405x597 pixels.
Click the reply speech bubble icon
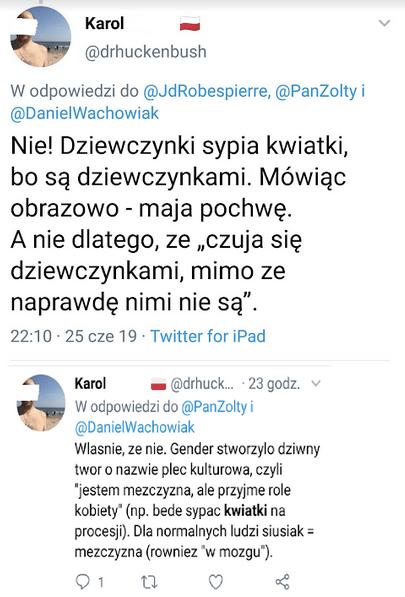click(83, 582)
